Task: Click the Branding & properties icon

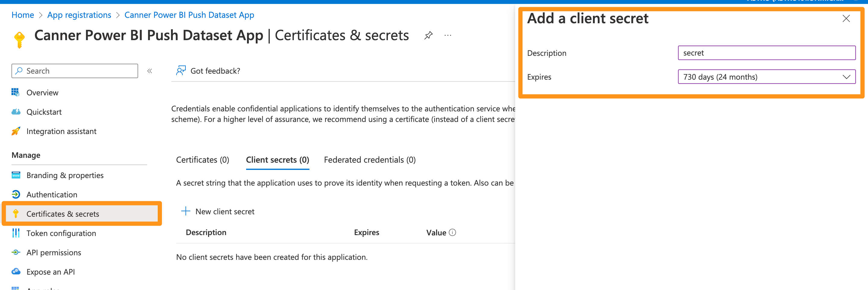Action: pos(15,175)
